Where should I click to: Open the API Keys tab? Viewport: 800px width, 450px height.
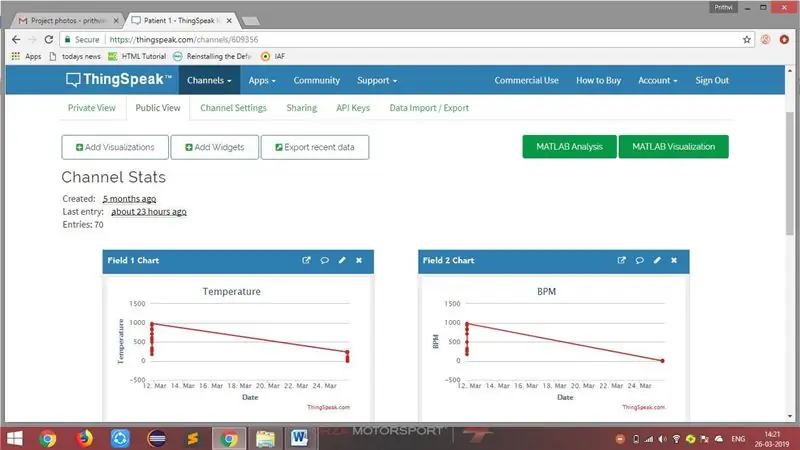353,108
